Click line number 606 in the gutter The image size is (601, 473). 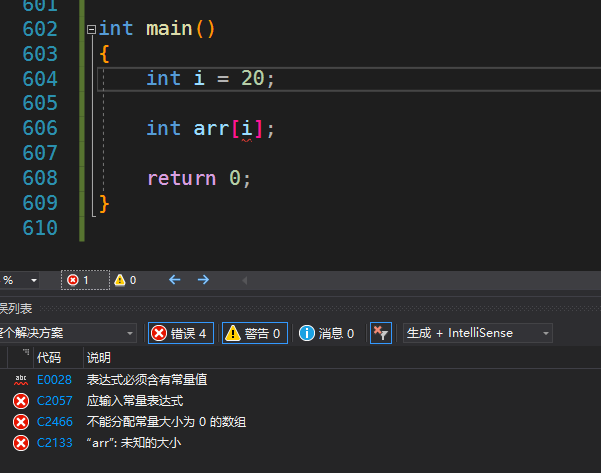[40, 128]
